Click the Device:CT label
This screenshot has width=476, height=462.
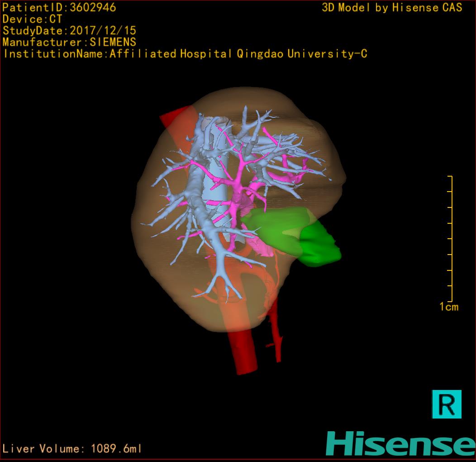point(32,19)
